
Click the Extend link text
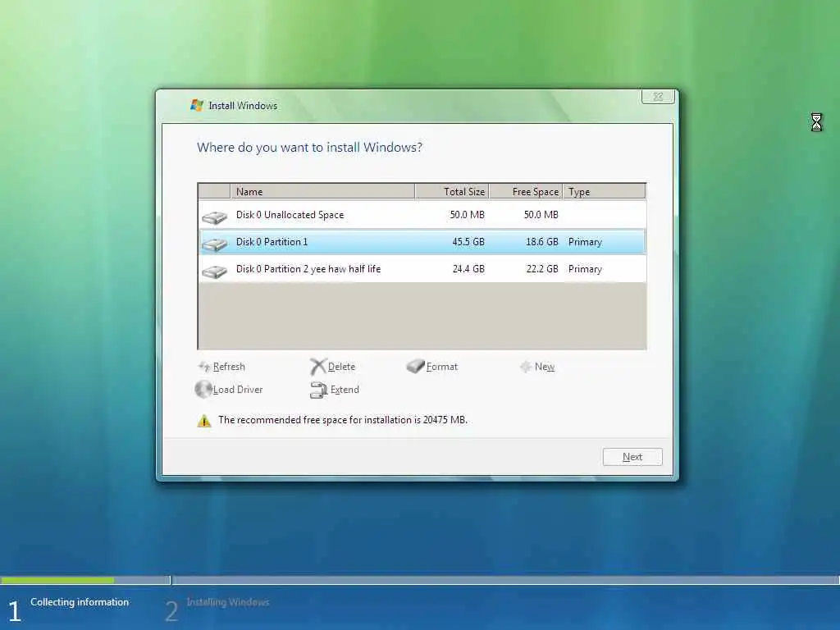pos(345,390)
